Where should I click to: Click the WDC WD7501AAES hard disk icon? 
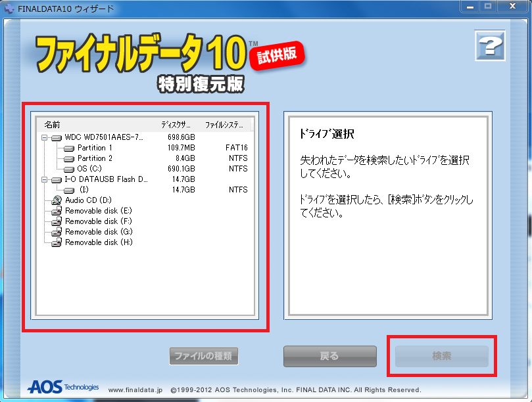tap(57, 138)
